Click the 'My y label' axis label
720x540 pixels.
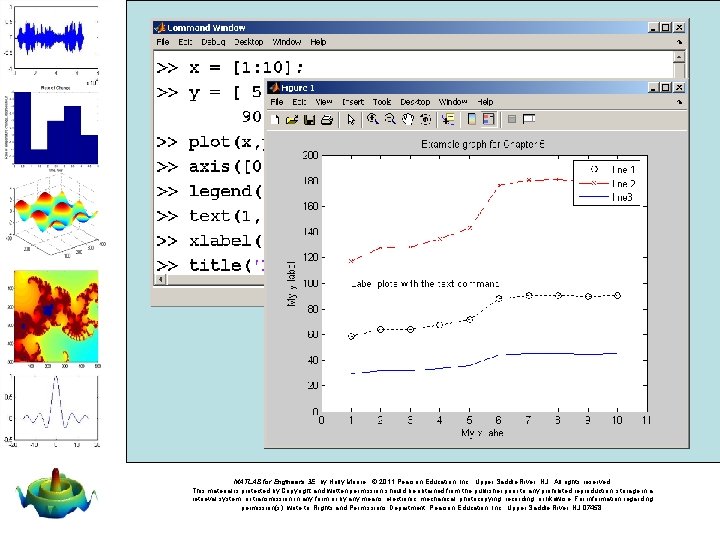pyautogui.click(x=291, y=284)
